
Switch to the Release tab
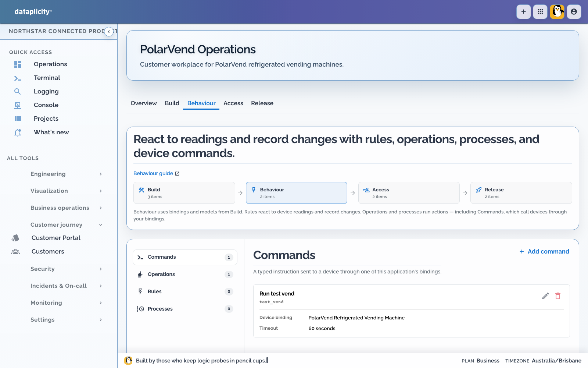pos(262,103)
